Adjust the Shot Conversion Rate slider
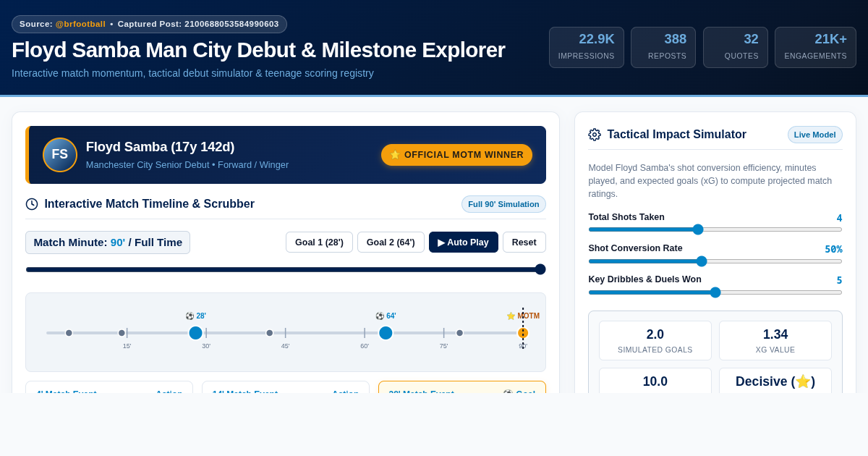This screenshot has height=456, width=868. (x=715, y=261)
